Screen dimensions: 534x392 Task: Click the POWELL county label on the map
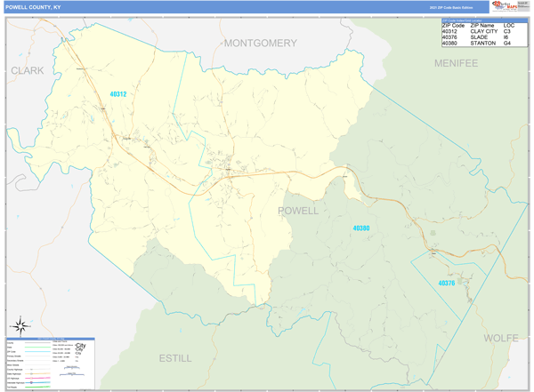click(x=298, y=211)
